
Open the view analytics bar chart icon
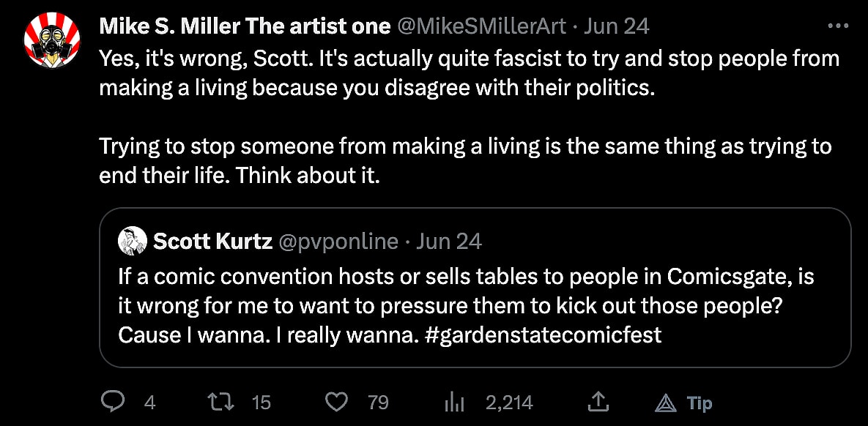tap(456, 402)
